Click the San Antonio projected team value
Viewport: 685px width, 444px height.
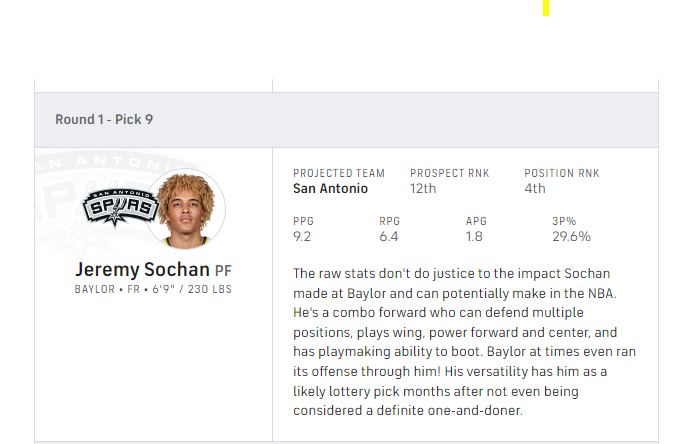pyautogui.click(x=330, y=188)
